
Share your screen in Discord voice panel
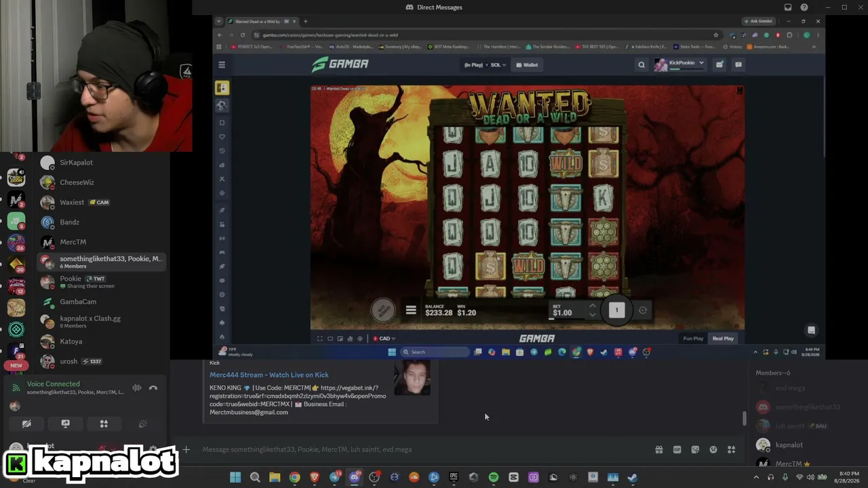[x=65, y=424]
